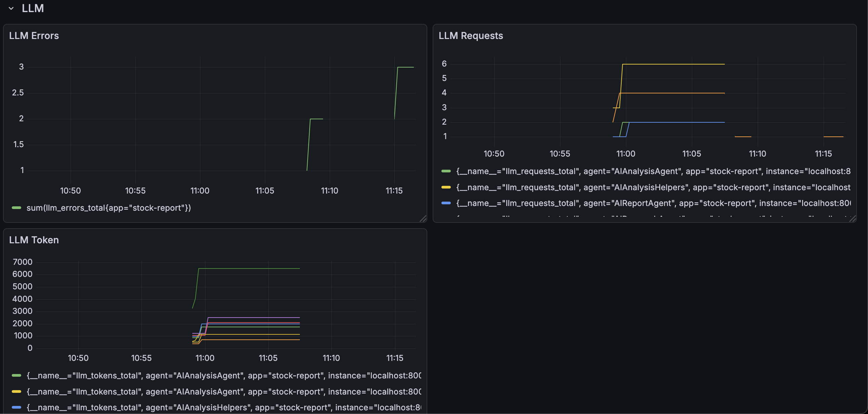
Task: Click yellow color icon for llm_requests_total AIAnalysisHelpers
Action: point(446,187)
